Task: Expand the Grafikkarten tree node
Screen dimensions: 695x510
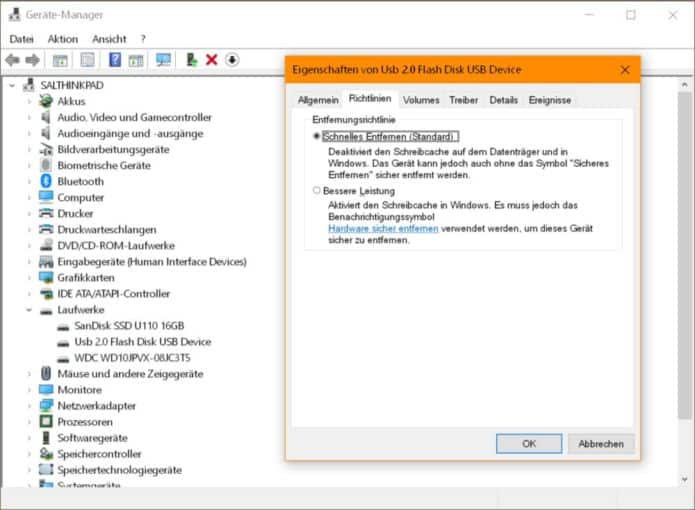Action: (x=28, y=278)
